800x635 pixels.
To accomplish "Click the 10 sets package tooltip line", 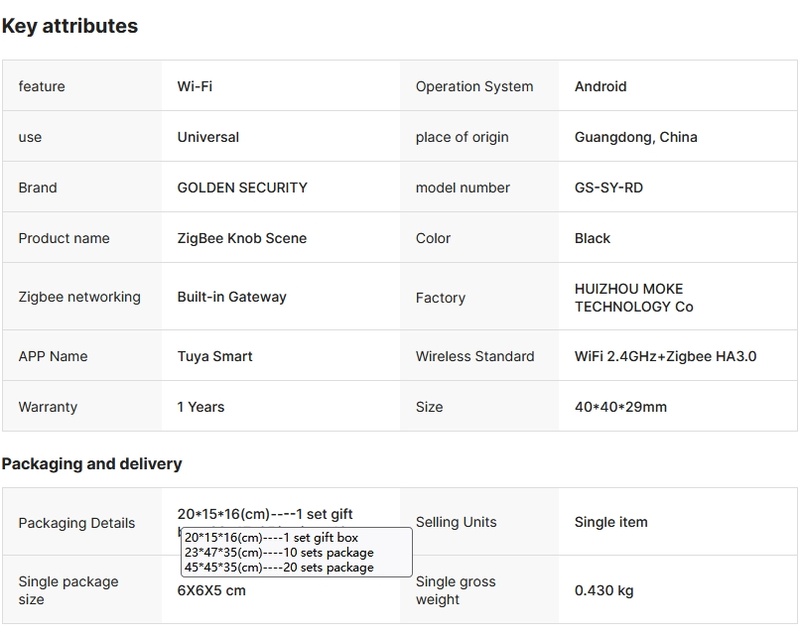I will tap(278, 552).
